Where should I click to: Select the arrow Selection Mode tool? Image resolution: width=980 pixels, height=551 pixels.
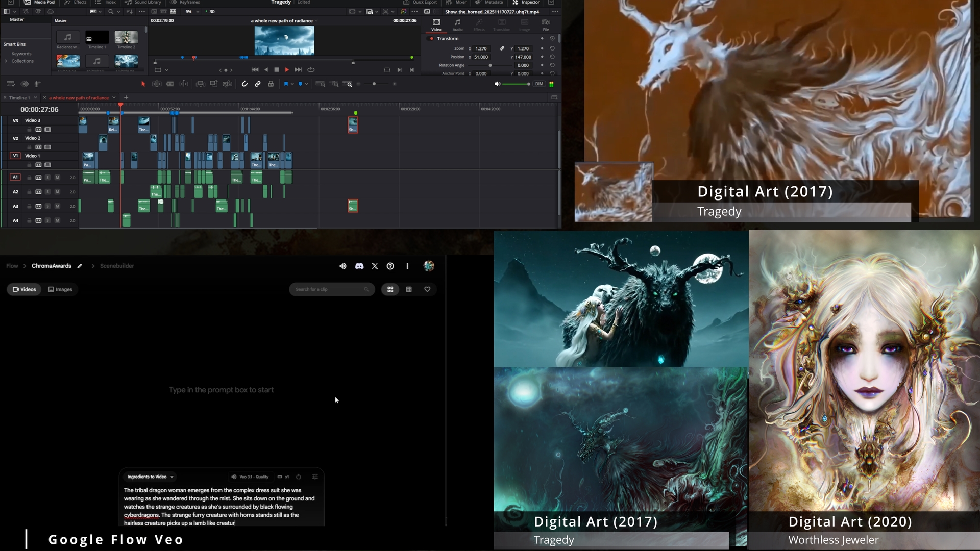(x=143, y=84)
